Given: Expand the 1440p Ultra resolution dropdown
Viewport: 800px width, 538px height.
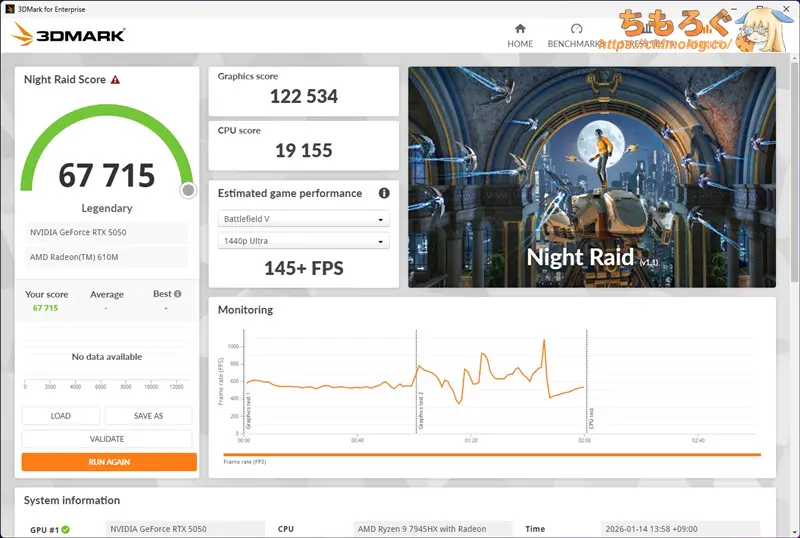Looking at the screenshot, I should 303,241.
